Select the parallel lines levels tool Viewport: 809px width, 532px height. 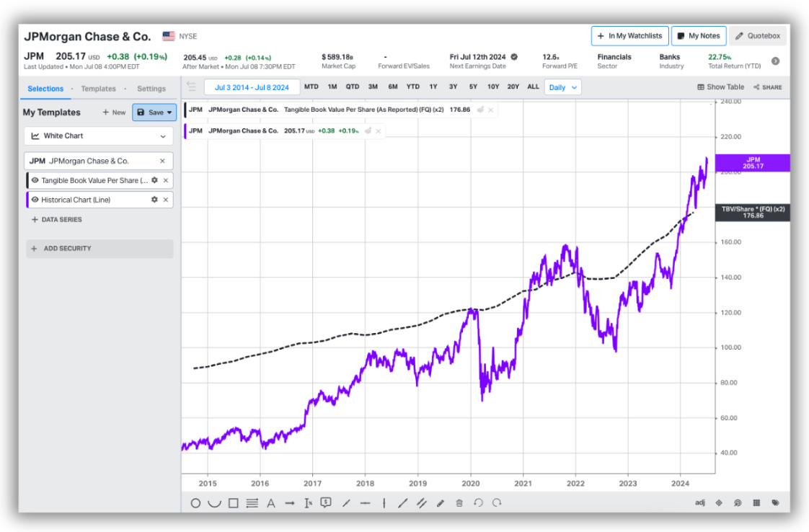point(252,503)
